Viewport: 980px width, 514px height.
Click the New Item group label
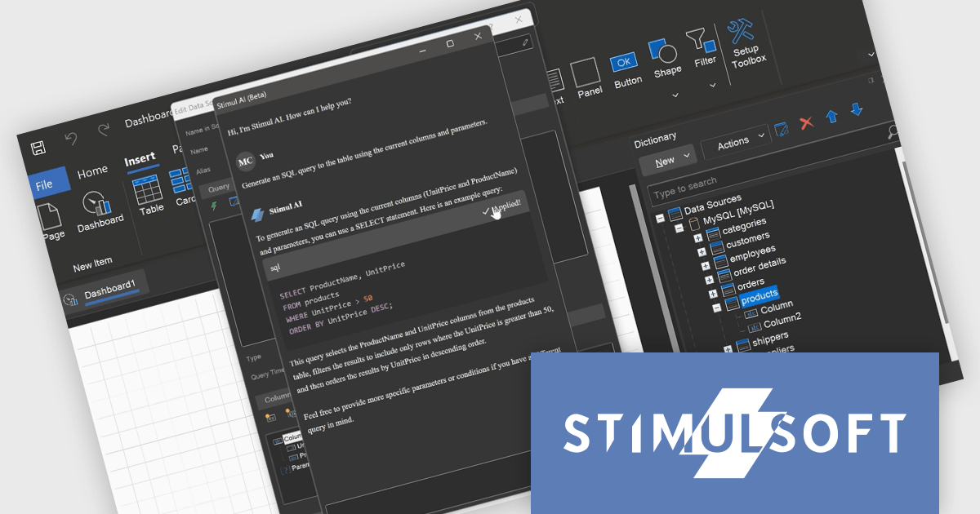click(92, 266)
